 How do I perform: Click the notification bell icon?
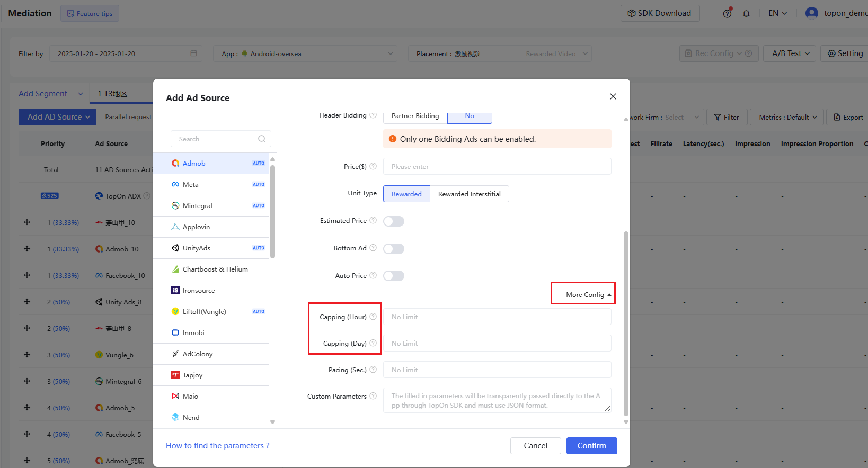[746, 14]
